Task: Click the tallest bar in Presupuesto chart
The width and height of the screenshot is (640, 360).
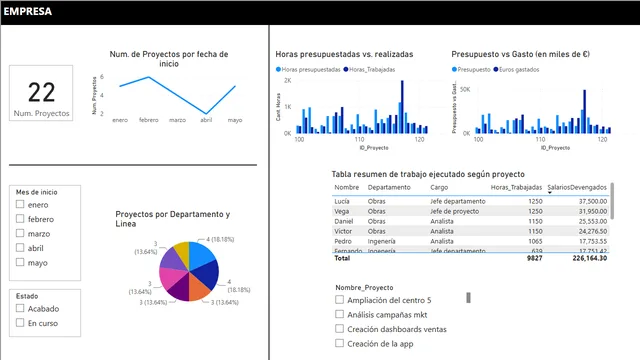Action: pos(584,111)
